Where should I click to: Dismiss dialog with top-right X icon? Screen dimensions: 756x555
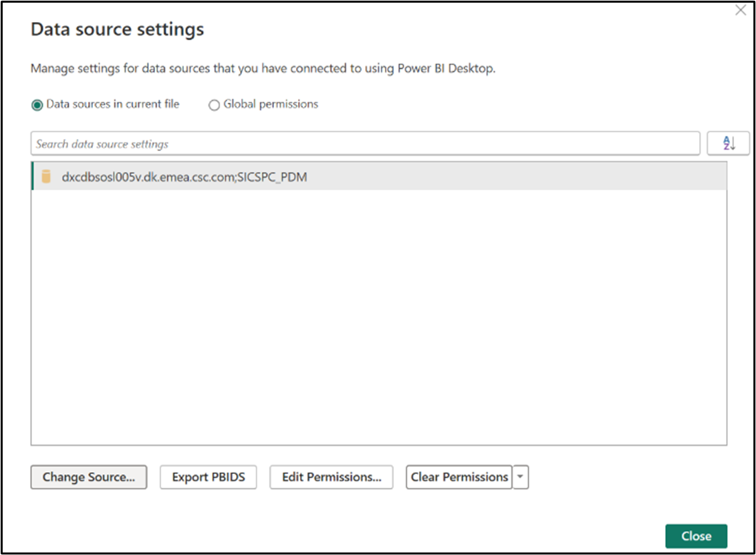tap(741, 11)
